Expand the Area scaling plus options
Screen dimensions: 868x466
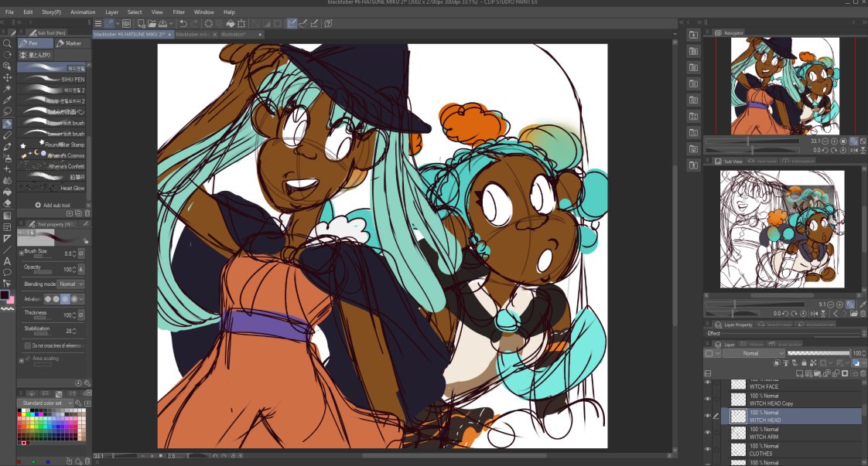coord(21,360)
